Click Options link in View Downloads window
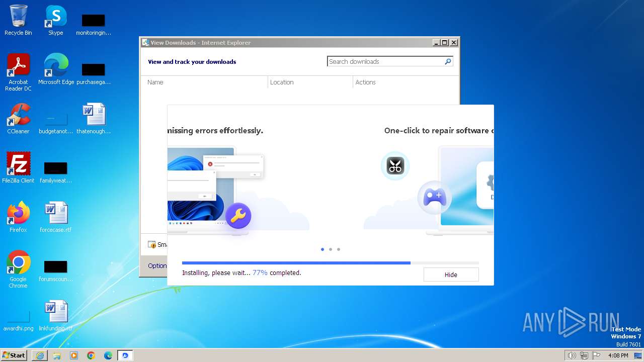Image resolution: width=644 pixels, height=362 pixels. [157, 265]
